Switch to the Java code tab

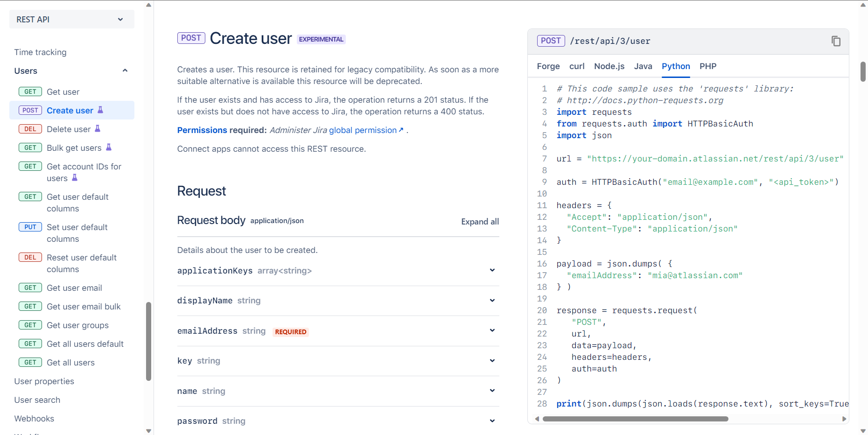point(643,66)
